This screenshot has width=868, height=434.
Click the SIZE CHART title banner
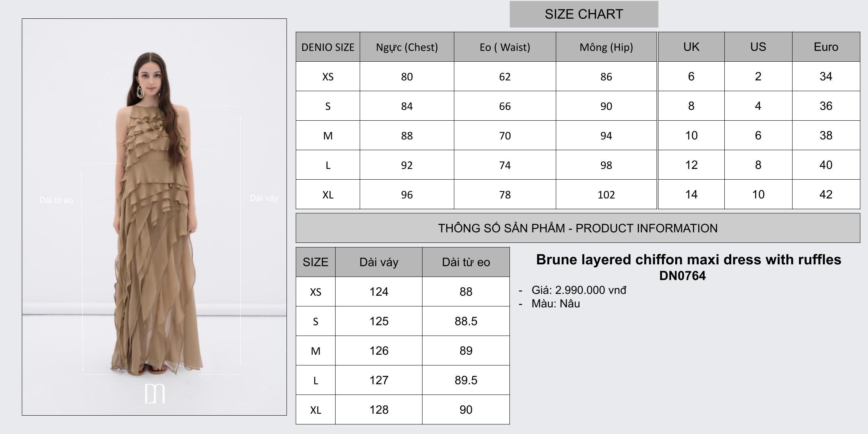pyautogui.click(x=584, y=14)
